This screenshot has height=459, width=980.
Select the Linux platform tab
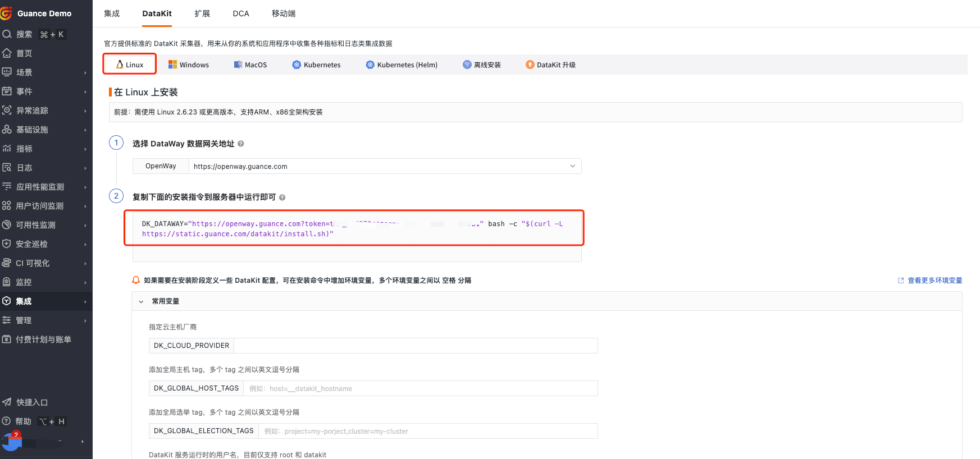click(130, 65)
